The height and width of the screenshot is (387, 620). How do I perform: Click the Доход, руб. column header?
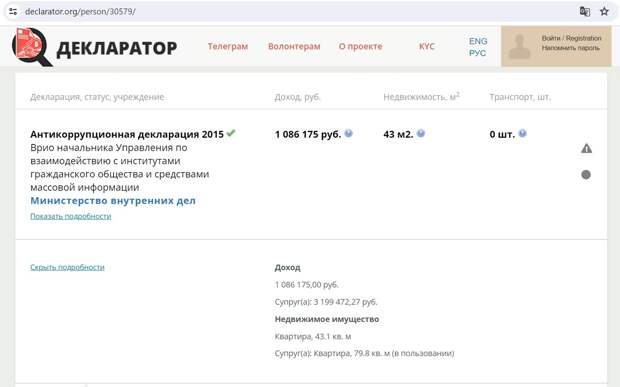point(297,97)
